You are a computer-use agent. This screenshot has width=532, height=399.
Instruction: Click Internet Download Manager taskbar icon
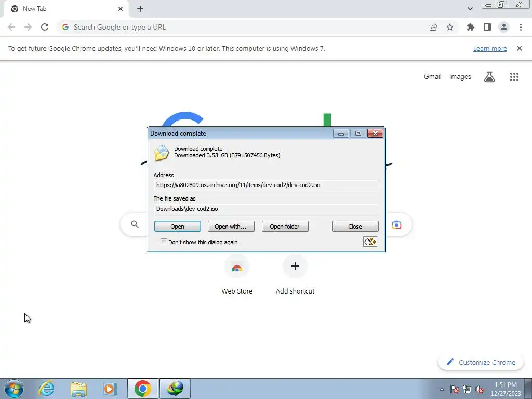[175, 389]
